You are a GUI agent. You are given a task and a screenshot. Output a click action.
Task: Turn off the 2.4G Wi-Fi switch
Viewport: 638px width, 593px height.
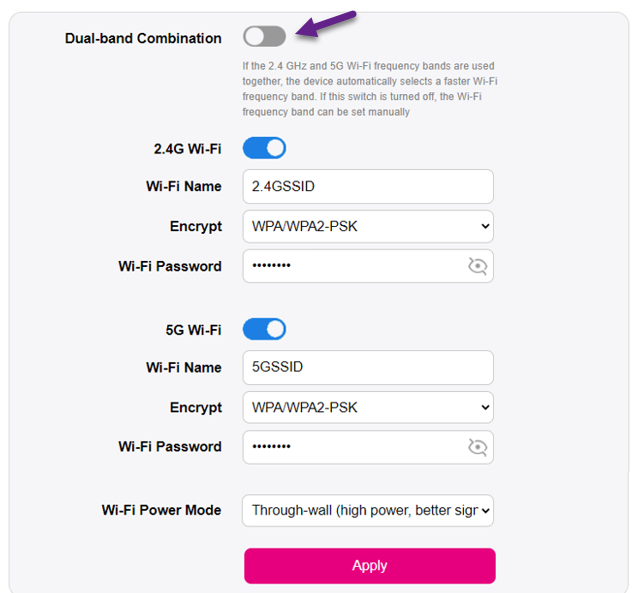[264, 149]
